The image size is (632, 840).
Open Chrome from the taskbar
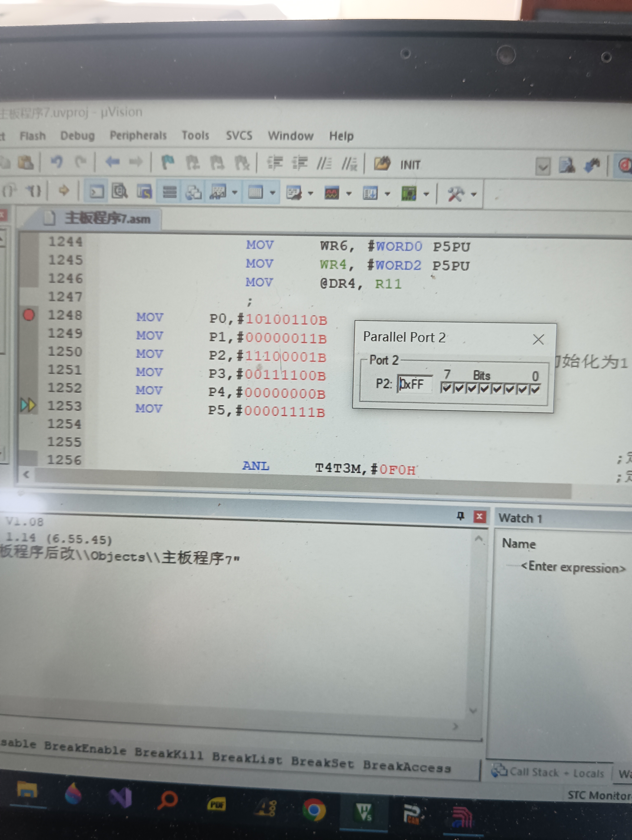314,810
